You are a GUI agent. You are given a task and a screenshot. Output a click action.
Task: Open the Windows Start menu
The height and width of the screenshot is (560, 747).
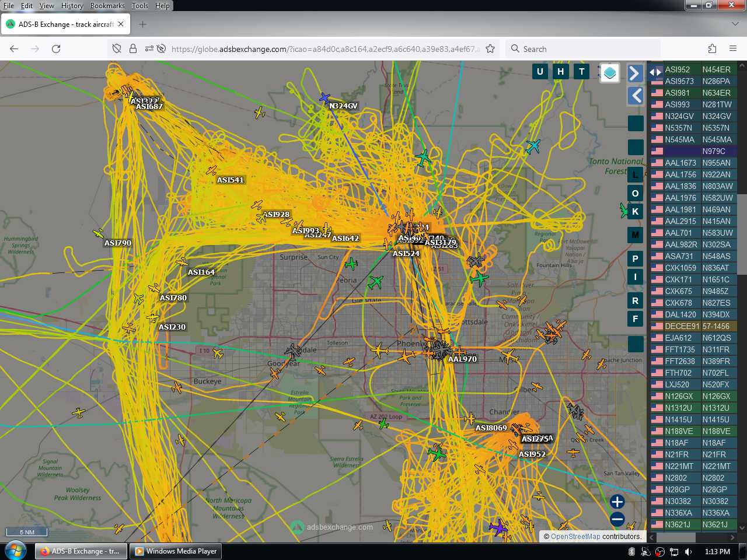click(x=15, y=551)
